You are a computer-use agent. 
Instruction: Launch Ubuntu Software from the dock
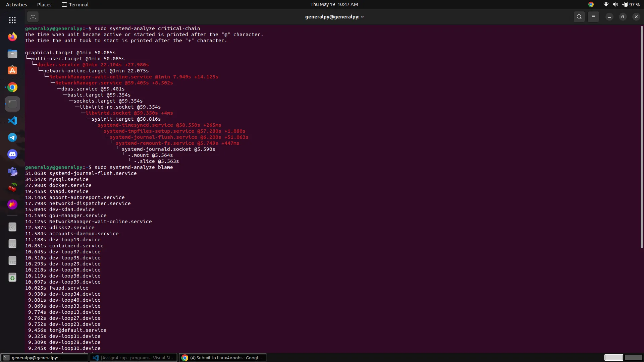coord(12,70)
